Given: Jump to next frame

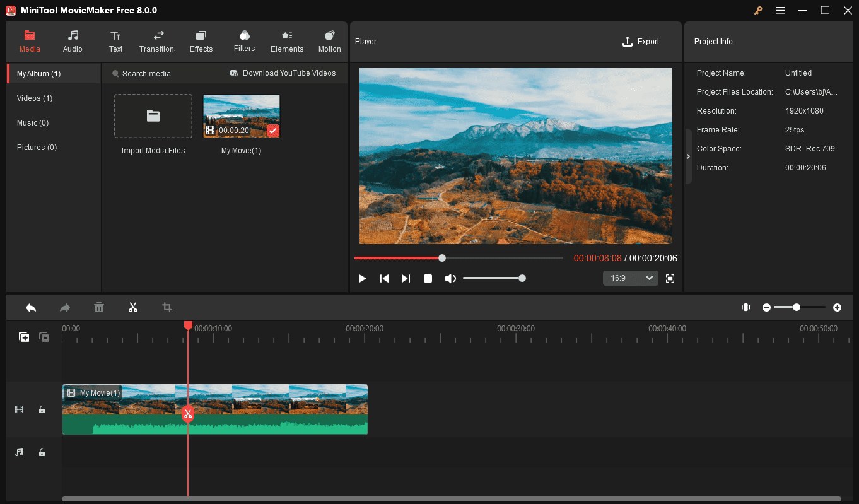Looking at the screenshot, I should 406,278.
